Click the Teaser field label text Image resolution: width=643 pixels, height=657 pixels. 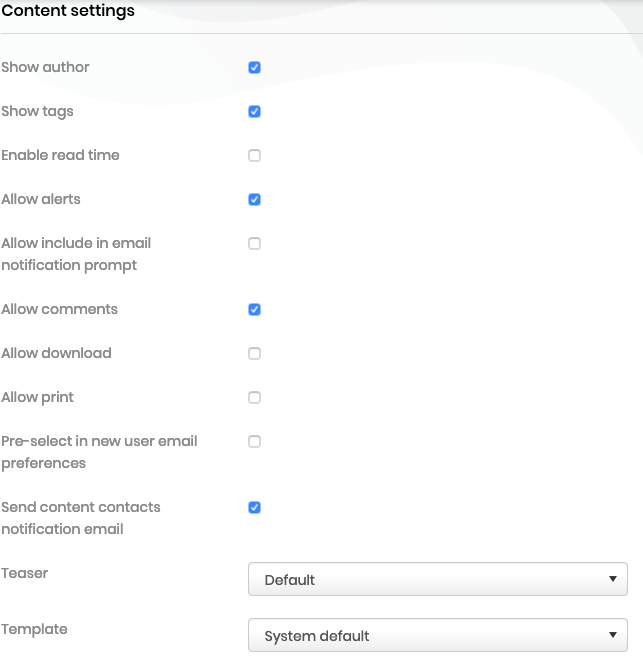point(25,574)
